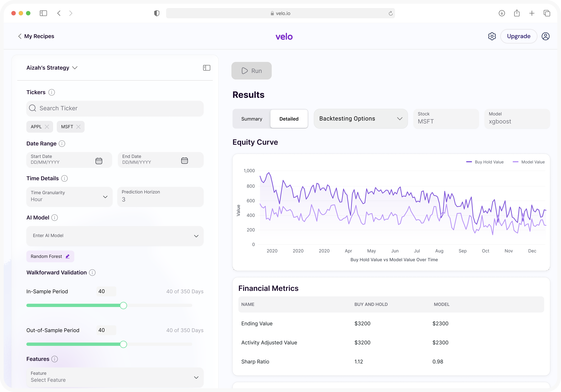Open the End Date calendar icon
Viewport: 561px width, 392px height.
point(184,160)
